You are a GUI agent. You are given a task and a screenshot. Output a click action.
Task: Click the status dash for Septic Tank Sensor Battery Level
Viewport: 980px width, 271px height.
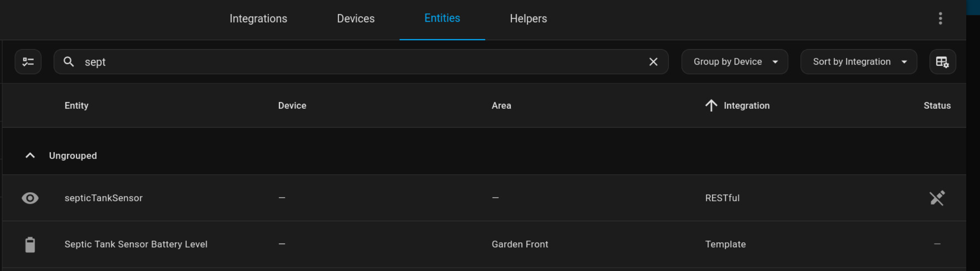coord(938,244)
